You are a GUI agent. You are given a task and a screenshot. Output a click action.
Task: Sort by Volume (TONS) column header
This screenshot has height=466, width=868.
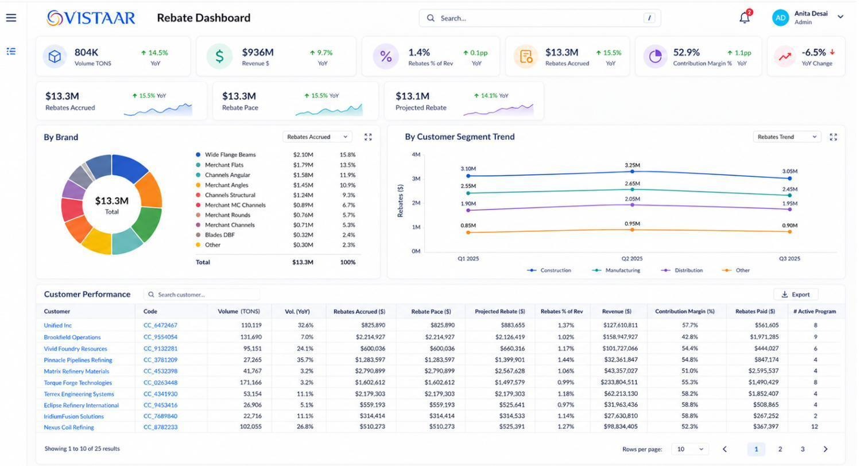tap(239, 312)
